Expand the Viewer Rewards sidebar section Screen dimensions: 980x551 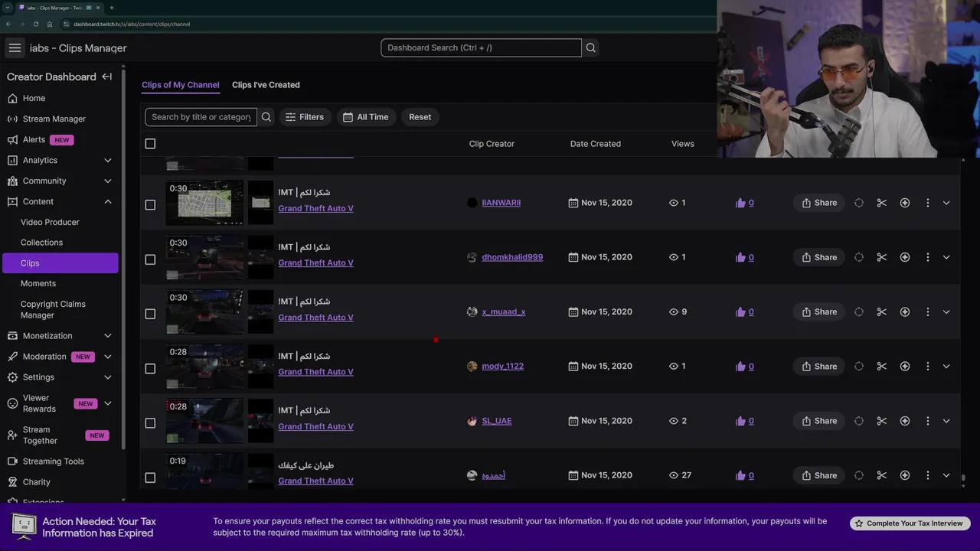pos(107,403)
